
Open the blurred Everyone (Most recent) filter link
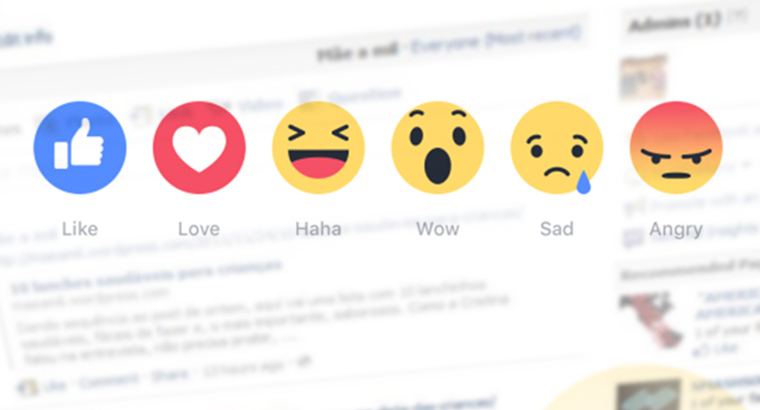coord(495,40)
